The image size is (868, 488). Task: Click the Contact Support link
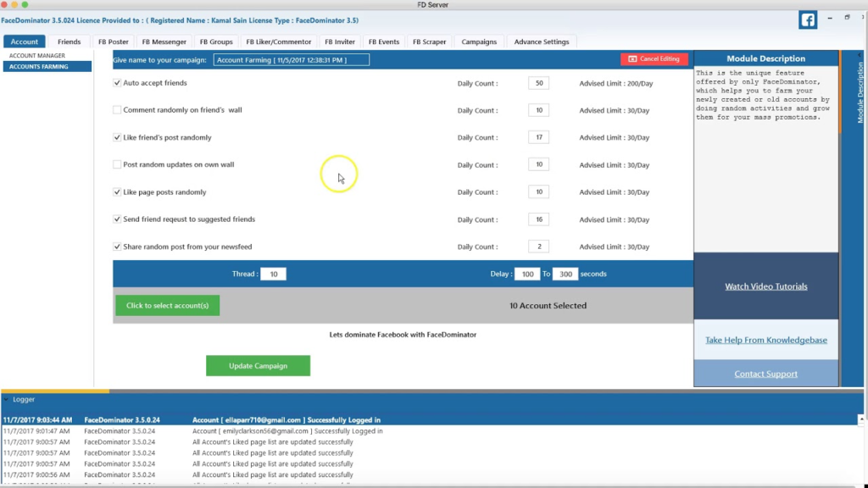[766, 374]
